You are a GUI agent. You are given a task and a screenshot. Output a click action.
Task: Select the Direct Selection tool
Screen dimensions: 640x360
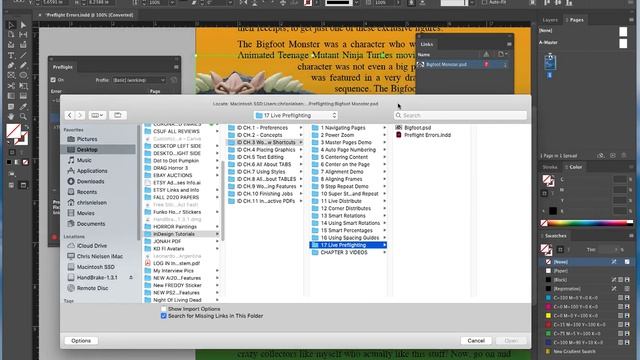[23, 25]
